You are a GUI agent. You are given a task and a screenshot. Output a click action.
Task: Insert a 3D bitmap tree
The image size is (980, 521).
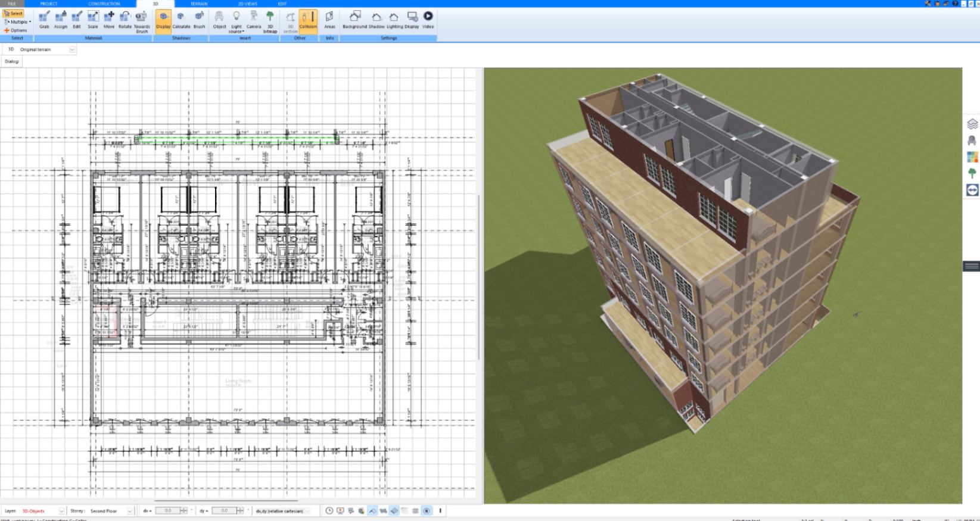(270, 21)
